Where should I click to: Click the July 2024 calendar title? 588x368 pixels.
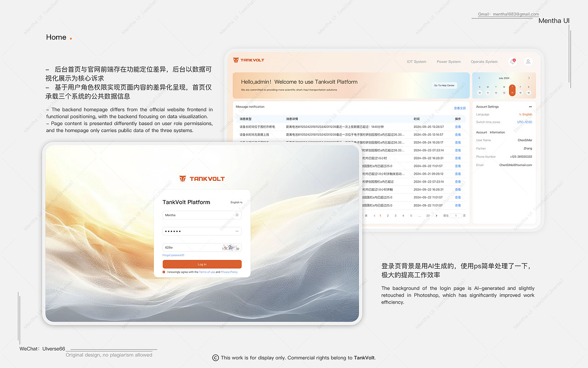pyautogui.click(x=504, y=78)
